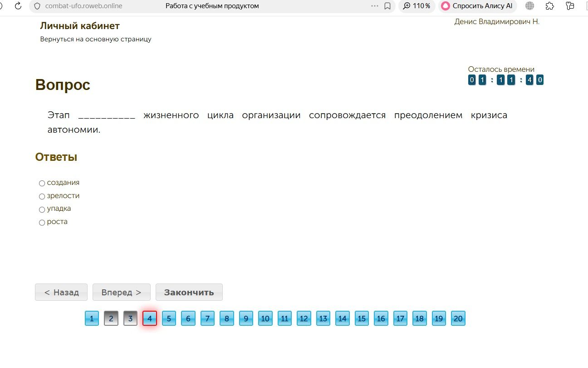Open the translate globe icon

(x=529, y=6)
